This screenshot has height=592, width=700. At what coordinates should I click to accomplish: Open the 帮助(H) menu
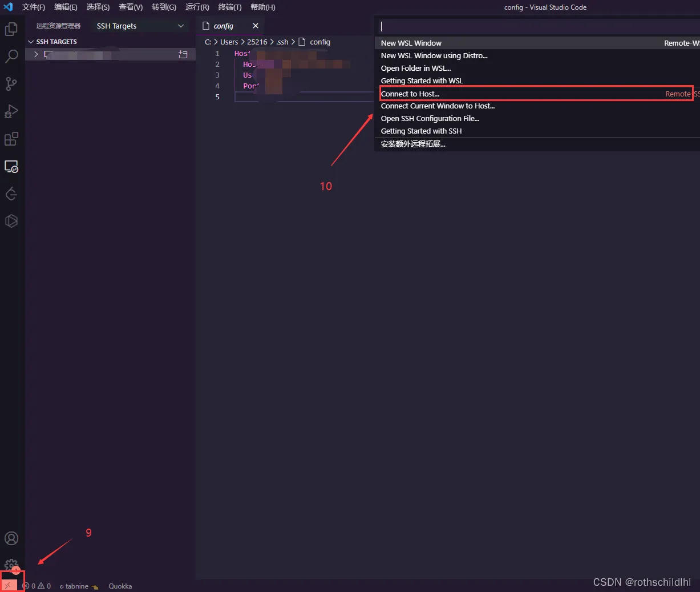262,7
